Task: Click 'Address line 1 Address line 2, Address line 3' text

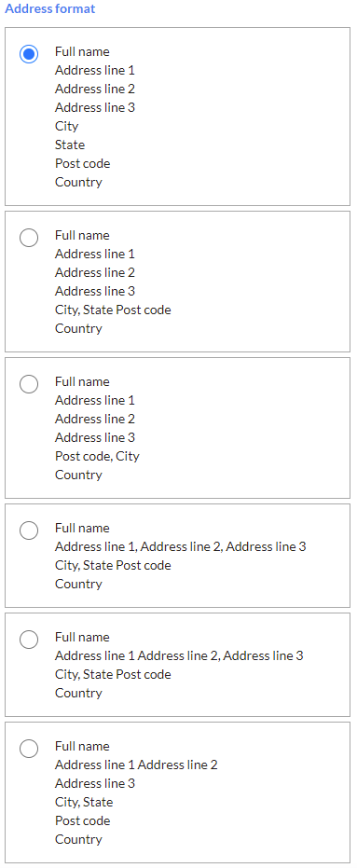Action: coord(179,655)
